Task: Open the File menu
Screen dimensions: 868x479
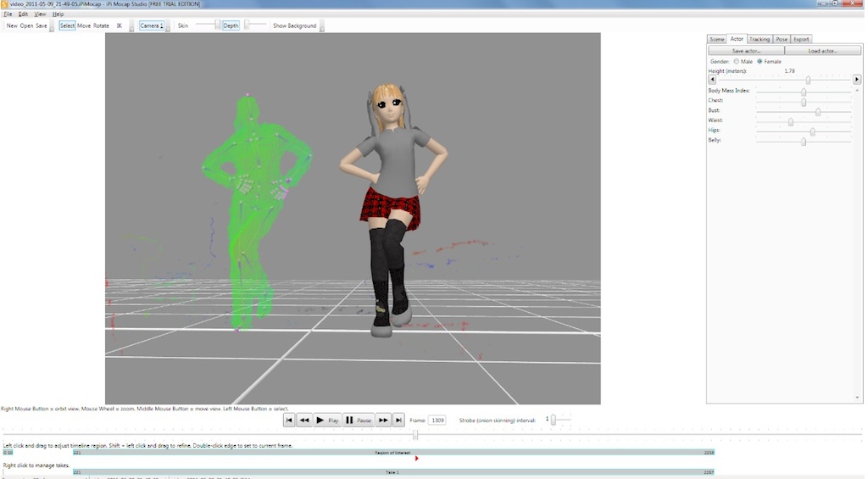Action: coord(8,14)
